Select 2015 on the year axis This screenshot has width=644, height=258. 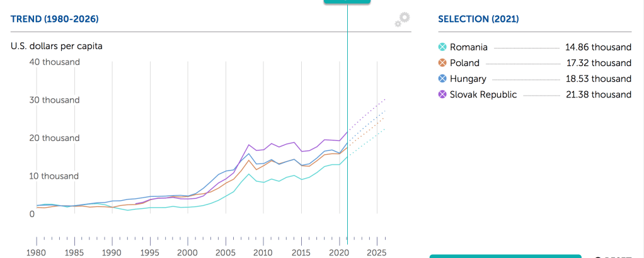coord(301,252)
